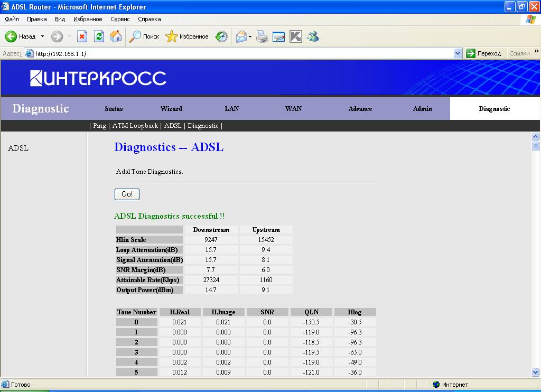The height and width of the screenshot is (392, 541).
Task: Open the Сервис menu
Action: 120,19
